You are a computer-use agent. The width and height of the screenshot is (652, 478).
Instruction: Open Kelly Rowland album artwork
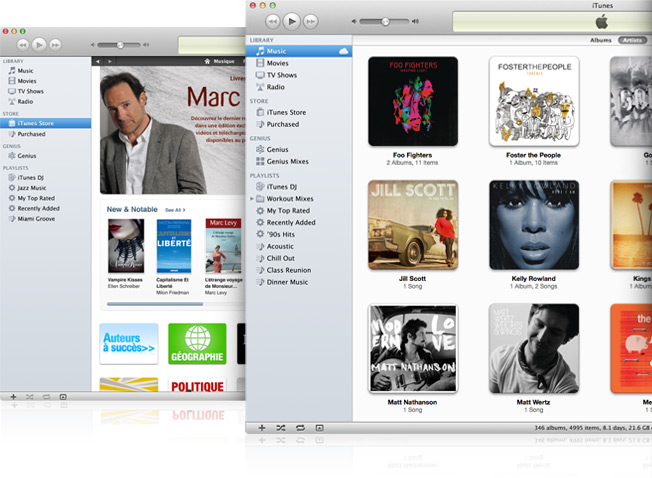pyautogui.click(x=534, y=225)
